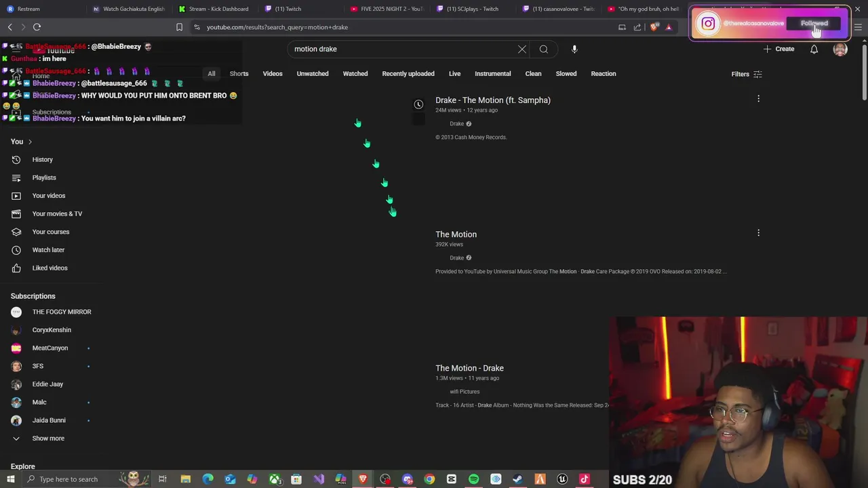Open the Create menu
Image resolution: width=868 pixels, height=488 pixels.
click(778, 49)
